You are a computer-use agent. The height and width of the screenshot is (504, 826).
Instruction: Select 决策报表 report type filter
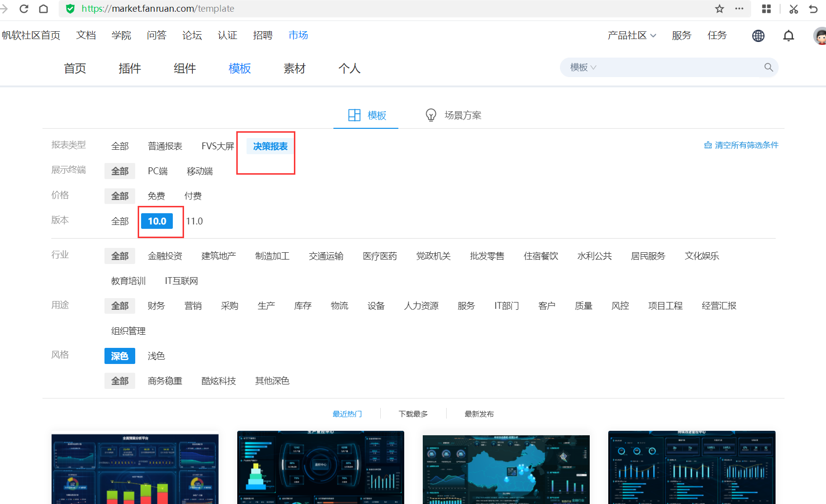(x=270, y=146)
